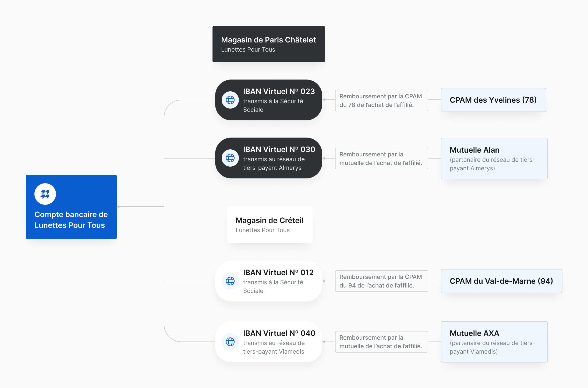Viewport: 588px width, 388px height.
Task: Click 'Lunettes Pour Tous' subtitle under Magasin de Créteil
Action: [x=263, y=230]
